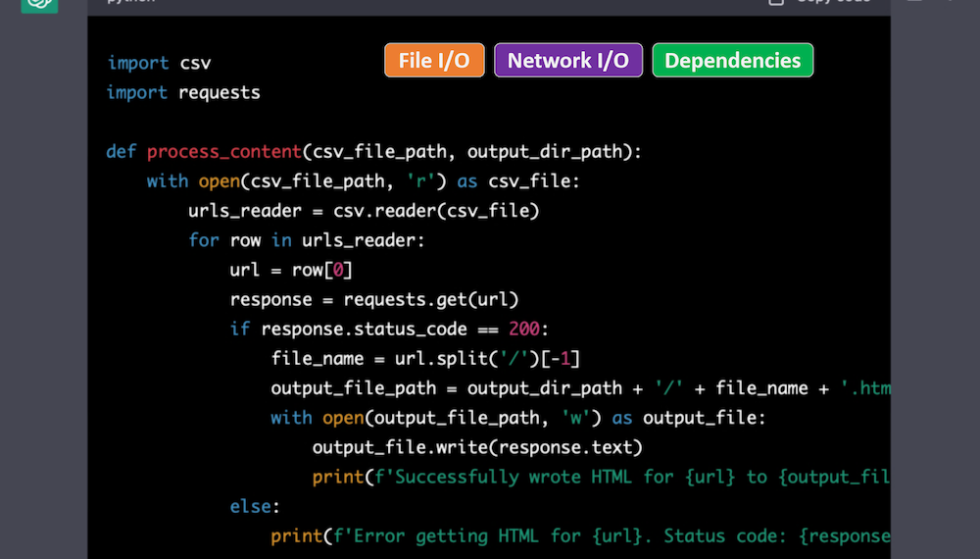Click the 'else:' keyword line
The image size is (980, 559).
255,507
